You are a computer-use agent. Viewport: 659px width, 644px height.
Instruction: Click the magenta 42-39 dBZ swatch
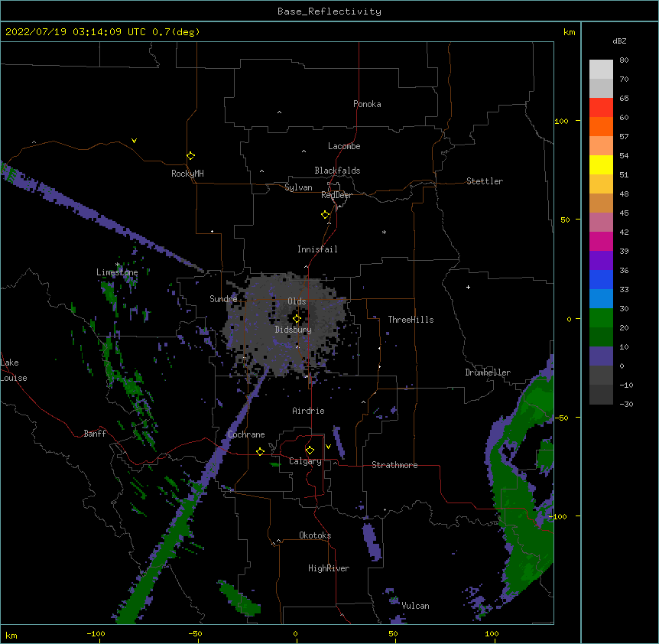coord(601,241)
